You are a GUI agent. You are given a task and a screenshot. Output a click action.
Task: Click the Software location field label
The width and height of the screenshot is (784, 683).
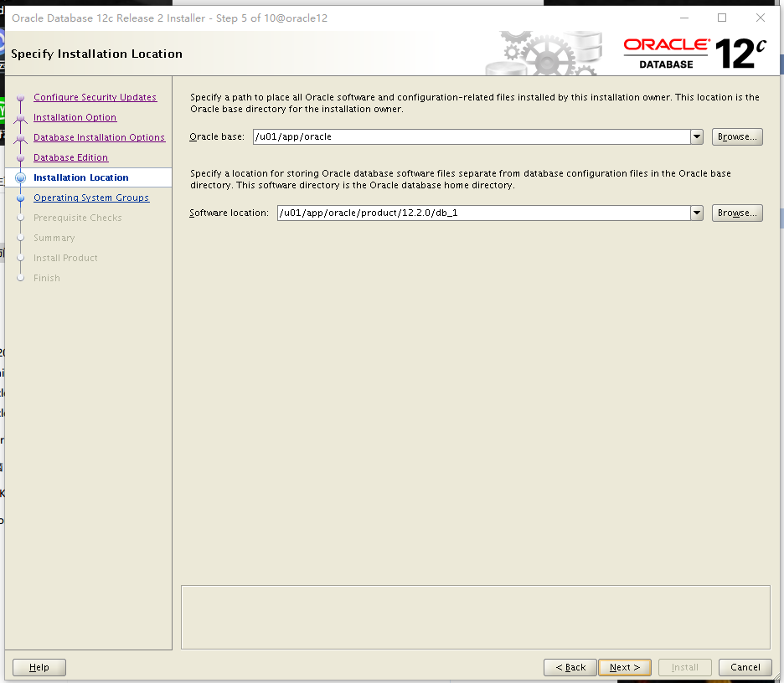pyautogui.click(x=229, y=213)
